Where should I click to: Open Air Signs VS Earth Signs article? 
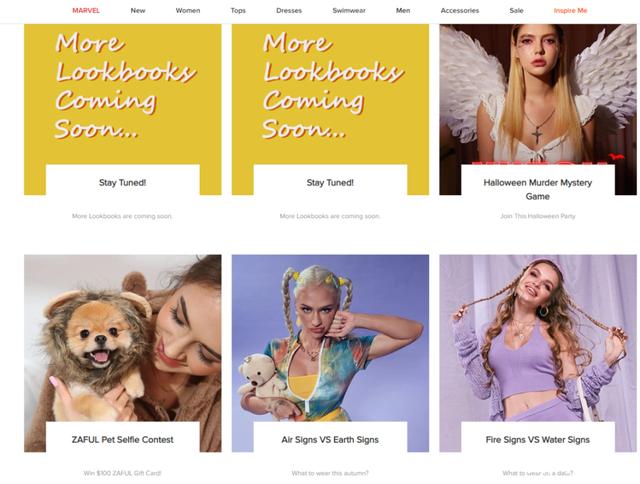click(x=330, y=440)
